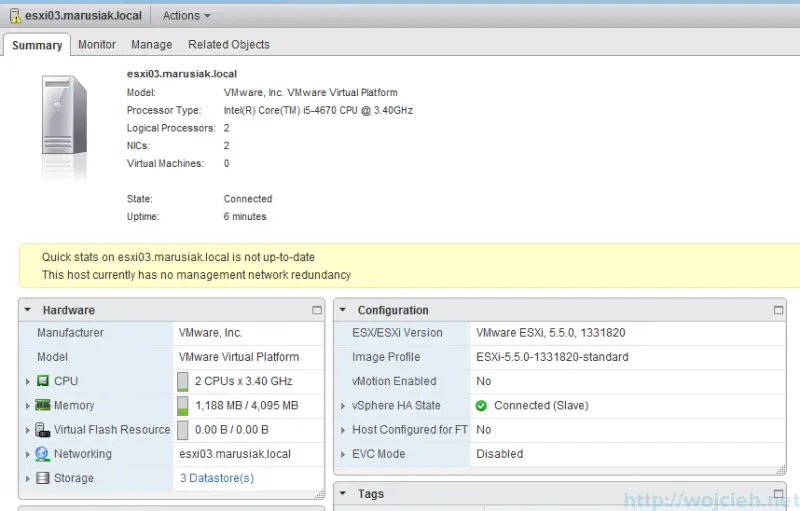The image size is (800, 511).
Task: Open the 3 Datastore(s) link
Action: click(x=216, y=478)
